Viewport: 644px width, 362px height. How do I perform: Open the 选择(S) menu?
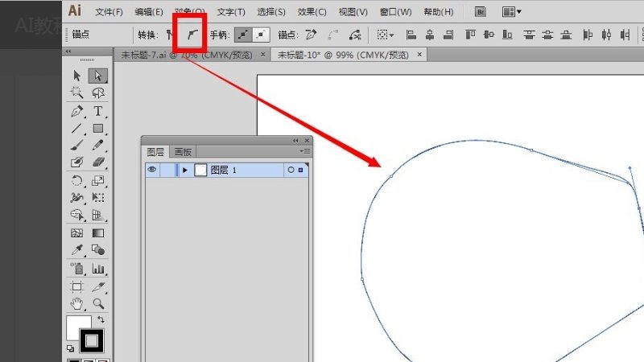click(271, 12)
